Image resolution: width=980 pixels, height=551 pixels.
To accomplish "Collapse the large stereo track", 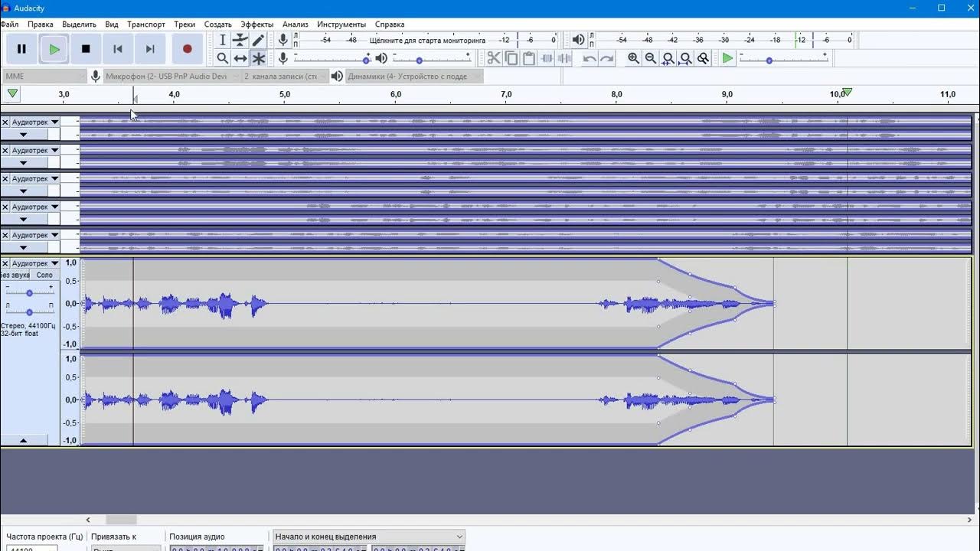I will (x=23, y=441).
